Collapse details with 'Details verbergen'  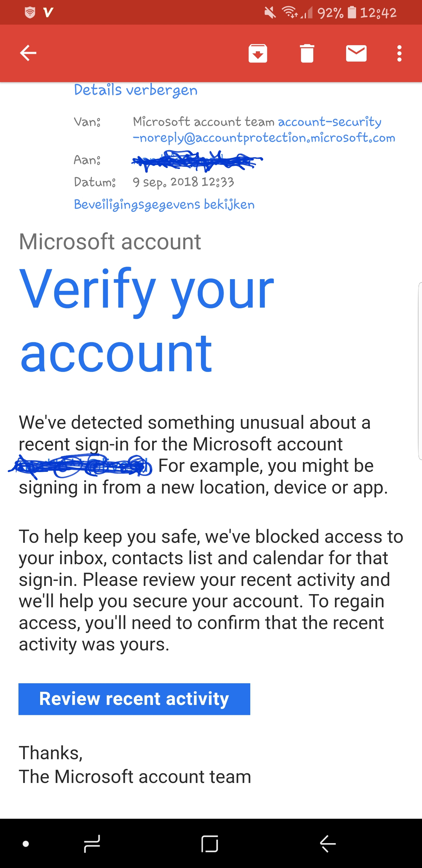(x=136, y=90)
